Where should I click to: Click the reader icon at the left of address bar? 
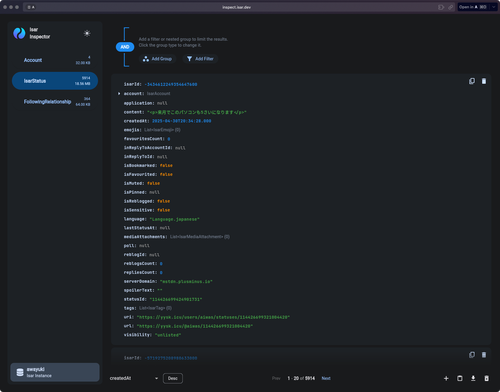click(29, 7)
